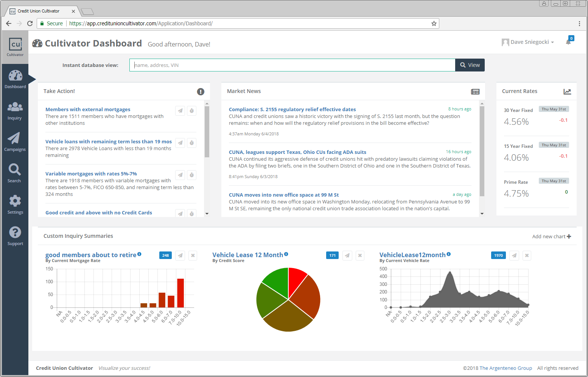Click Add new chart link

[552, 237]
